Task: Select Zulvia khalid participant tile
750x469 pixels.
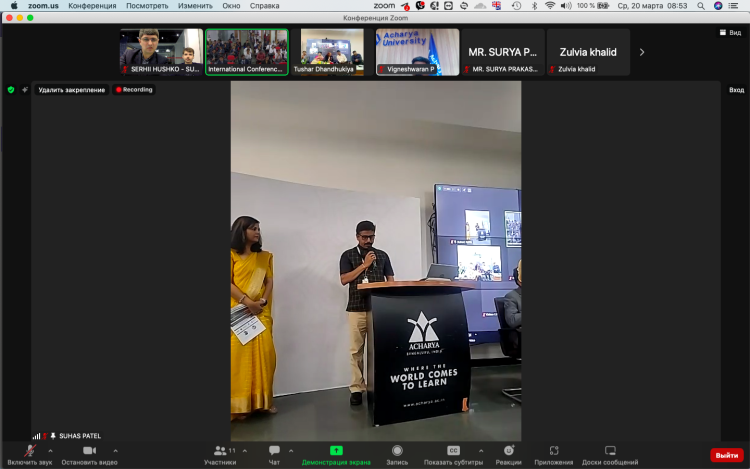Action: pyautogui.click(x=588, y=52)
